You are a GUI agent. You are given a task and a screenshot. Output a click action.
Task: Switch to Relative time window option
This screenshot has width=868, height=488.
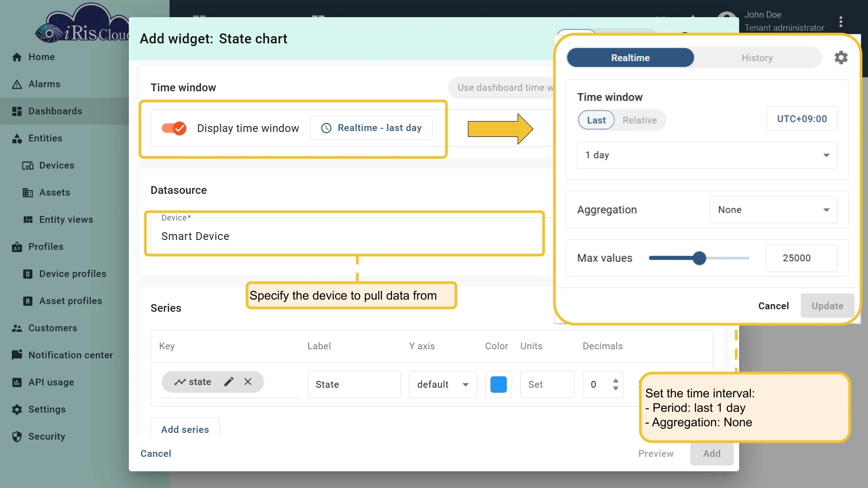pyautogui.click(x=639, y=120)
